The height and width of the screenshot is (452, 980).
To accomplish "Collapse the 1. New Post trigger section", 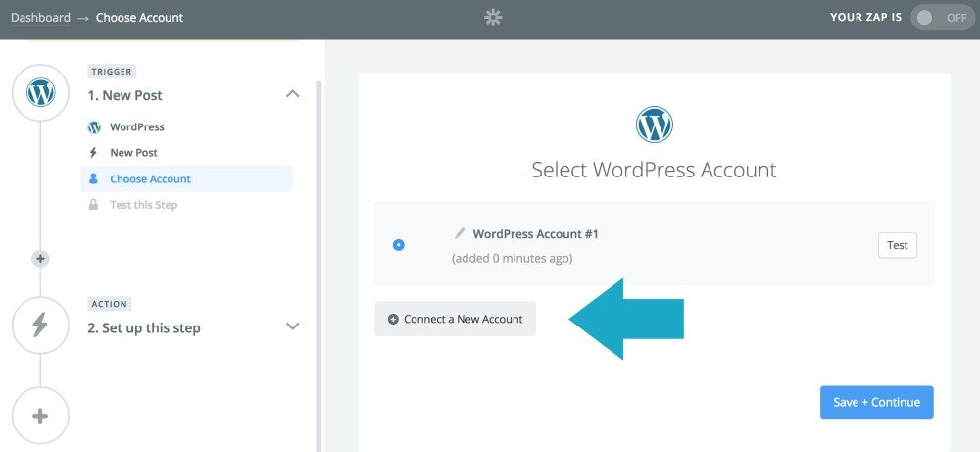I will tap(292, 94).
